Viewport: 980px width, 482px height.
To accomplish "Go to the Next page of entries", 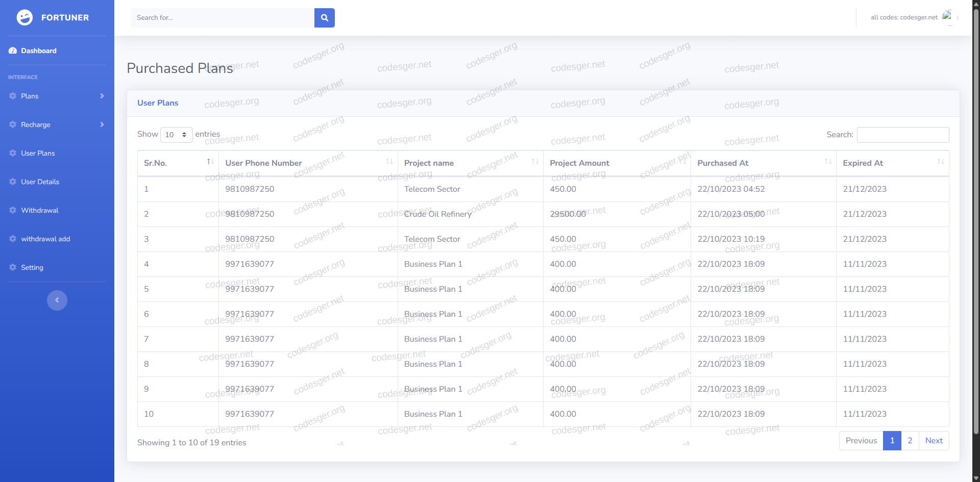I will tap(934, 441).
